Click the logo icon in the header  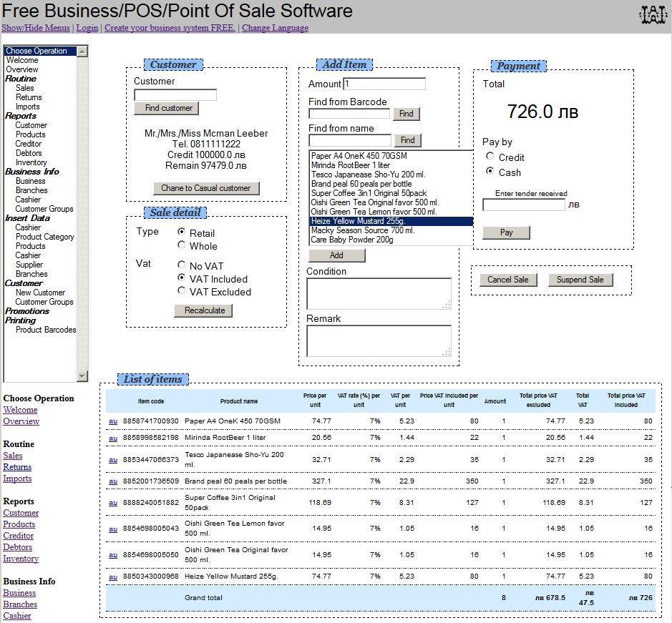[x=652, y=14]
